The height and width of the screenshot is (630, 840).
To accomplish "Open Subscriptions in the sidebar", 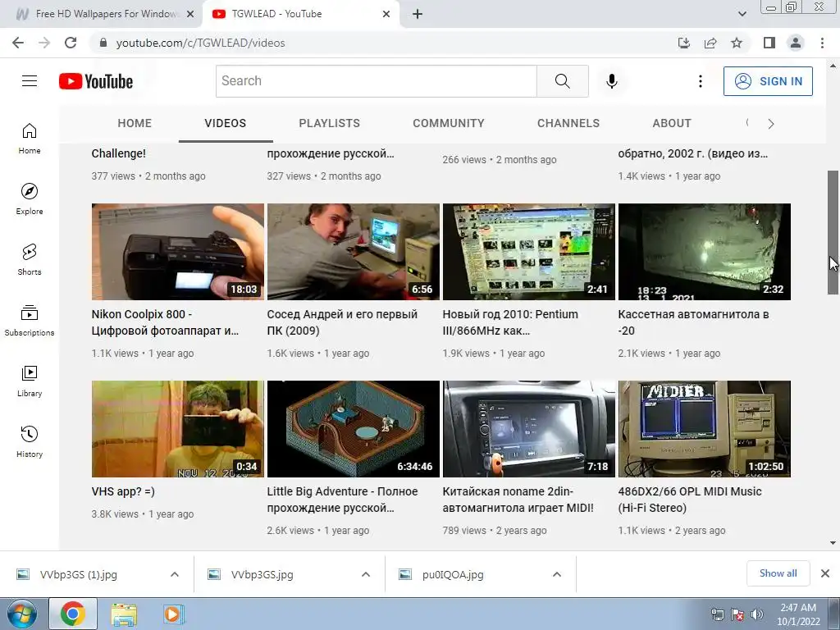I will (30, 321).
